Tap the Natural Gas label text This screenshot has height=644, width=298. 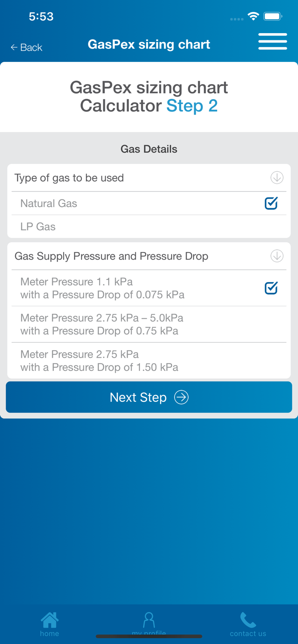click(x=49, y=204)
